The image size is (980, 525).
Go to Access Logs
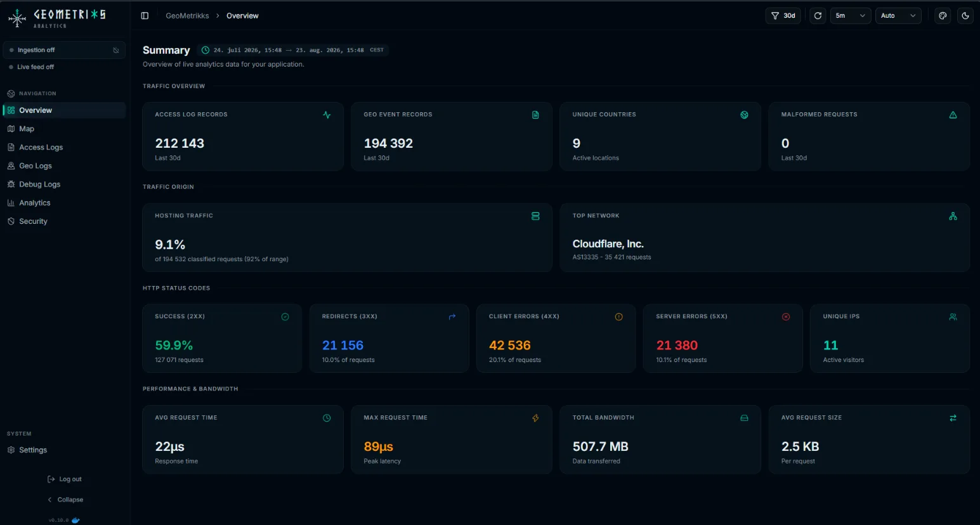point(64,147)
